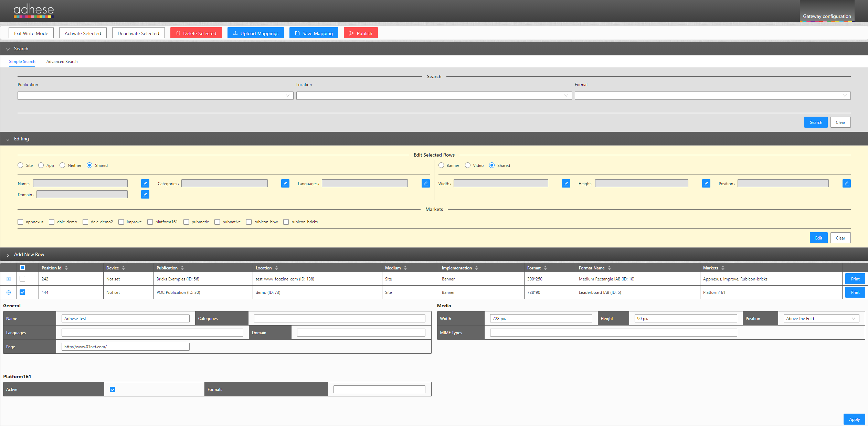Click the Page URL input field
This screenshot has width=868, height=426.
point(125,347)
